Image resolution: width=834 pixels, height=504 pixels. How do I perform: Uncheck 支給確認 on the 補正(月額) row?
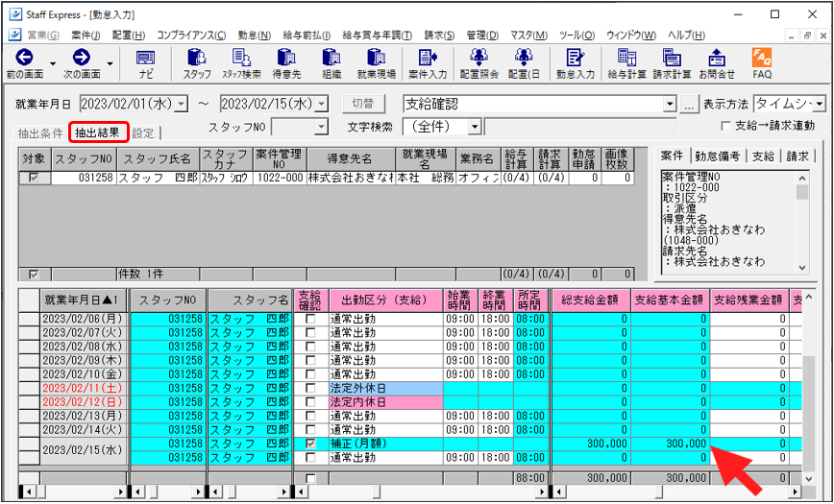309,444
